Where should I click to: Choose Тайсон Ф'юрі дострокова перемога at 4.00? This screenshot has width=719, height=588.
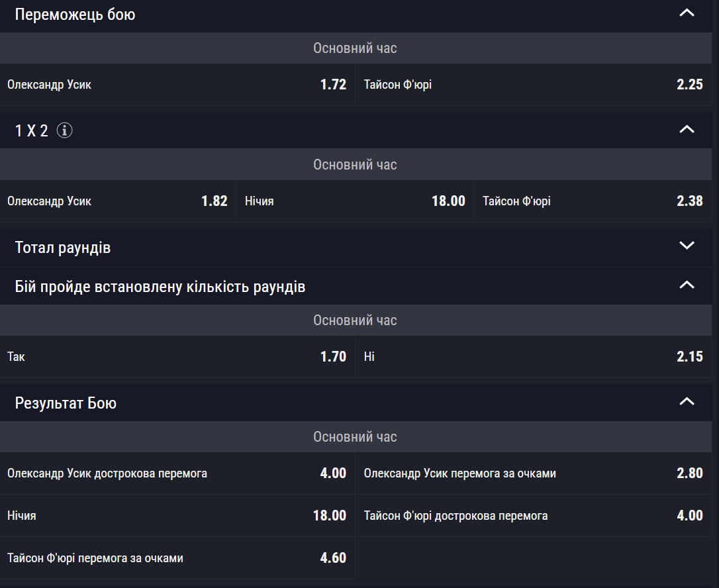[x=533, y=516]
